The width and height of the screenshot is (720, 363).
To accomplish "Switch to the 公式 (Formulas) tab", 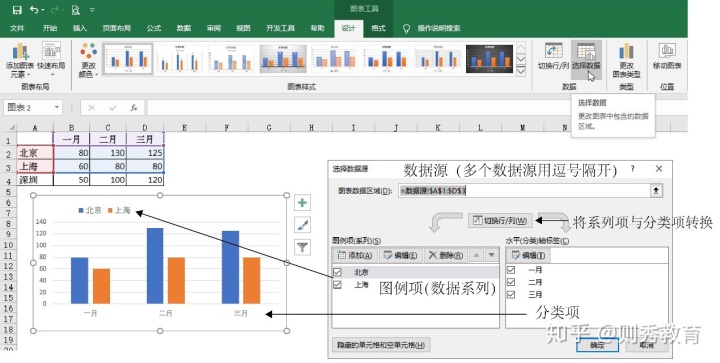I will point(154,28).
